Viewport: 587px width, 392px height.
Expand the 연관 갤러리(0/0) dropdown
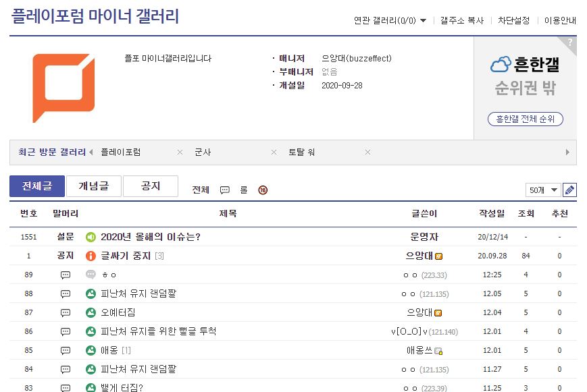[390, 20]
